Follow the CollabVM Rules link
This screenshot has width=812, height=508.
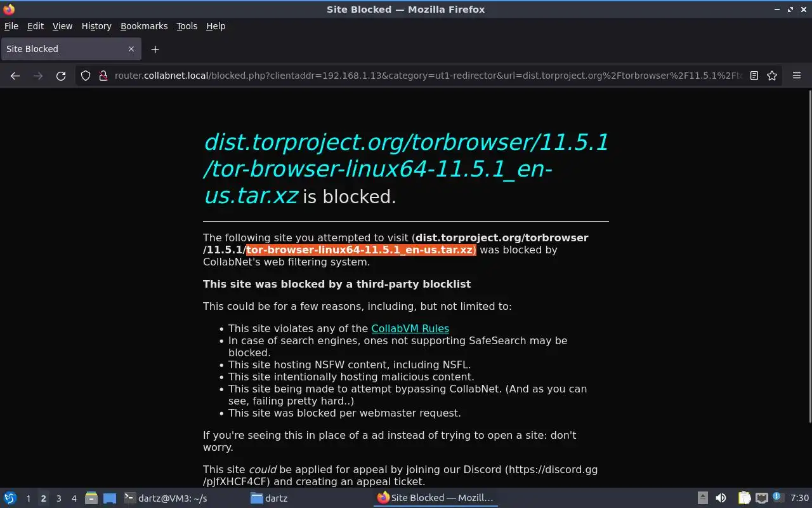click(x=410, y=328)
